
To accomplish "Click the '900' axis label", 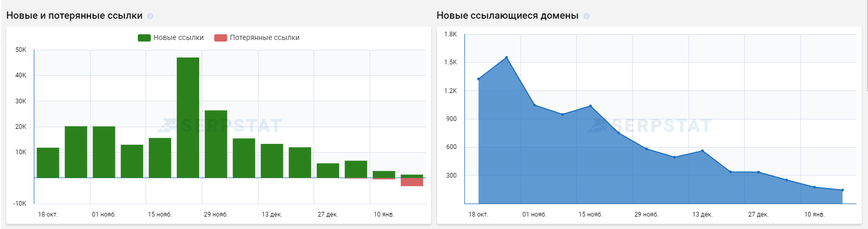I will (x=451, y=119).
